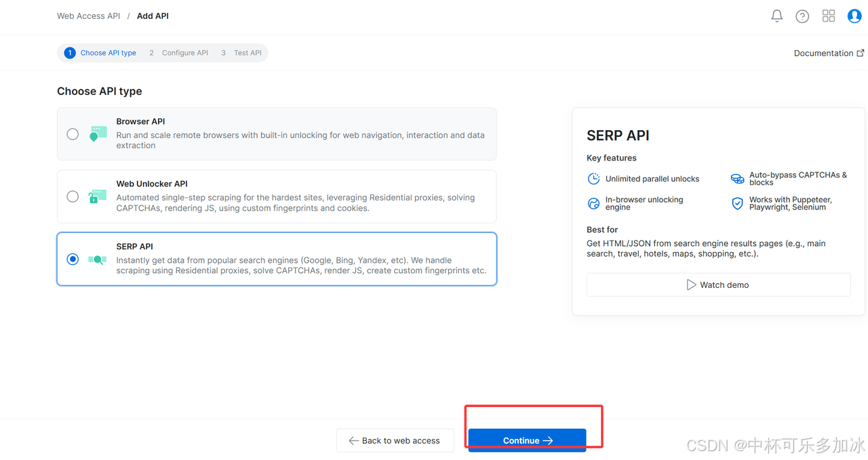
Task: Click Works with Puppeteer, Playwright, Selenium text
Action: [791, 203]
